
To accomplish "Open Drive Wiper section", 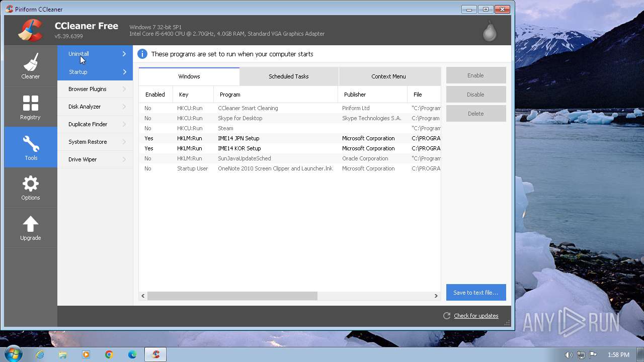I will click(x=95, y=159).
